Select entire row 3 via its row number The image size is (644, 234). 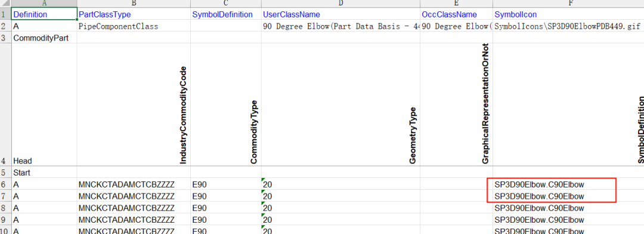(x=6, y=38)
